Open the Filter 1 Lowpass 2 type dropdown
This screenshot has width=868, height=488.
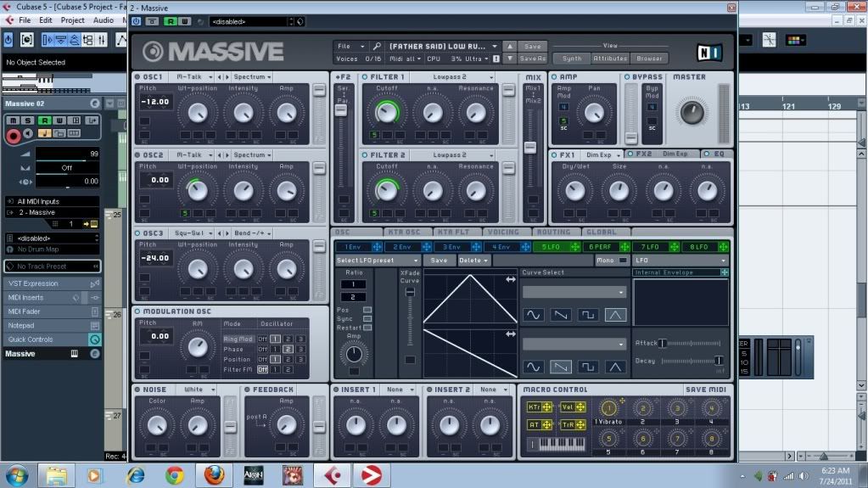[x=454, y=77]
